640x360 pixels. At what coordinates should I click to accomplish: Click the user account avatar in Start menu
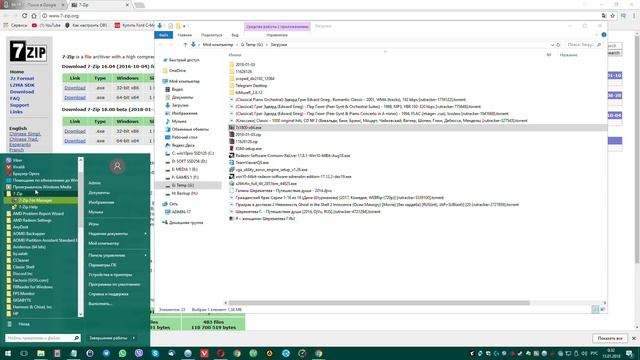coord(117,166)
